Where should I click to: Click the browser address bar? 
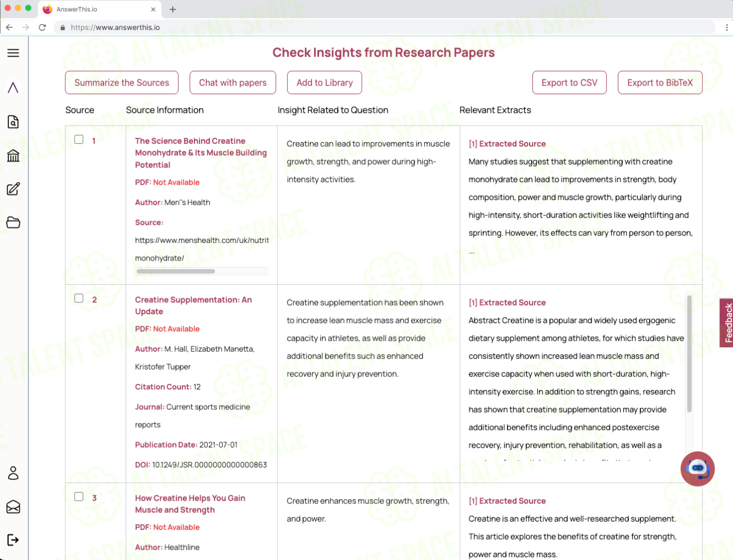point(384,27)
